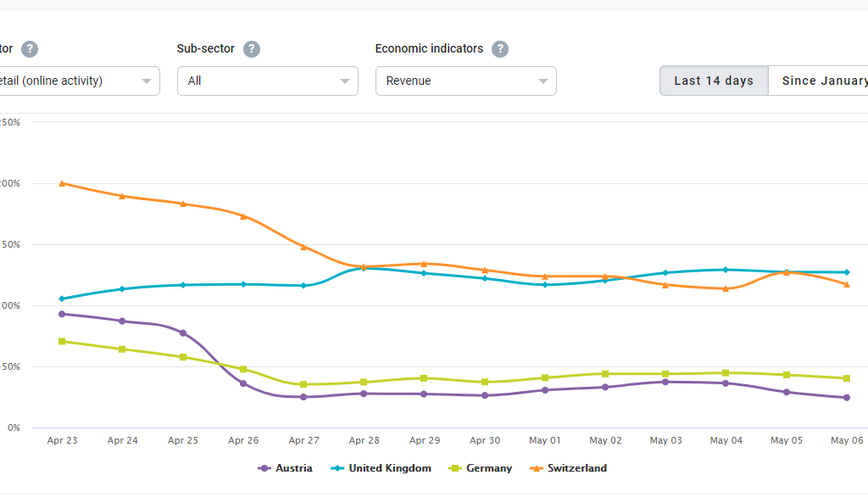This screenshot has width=868, height=503.
Task: Select the Last 14 days range
Action: coord(714,81)
